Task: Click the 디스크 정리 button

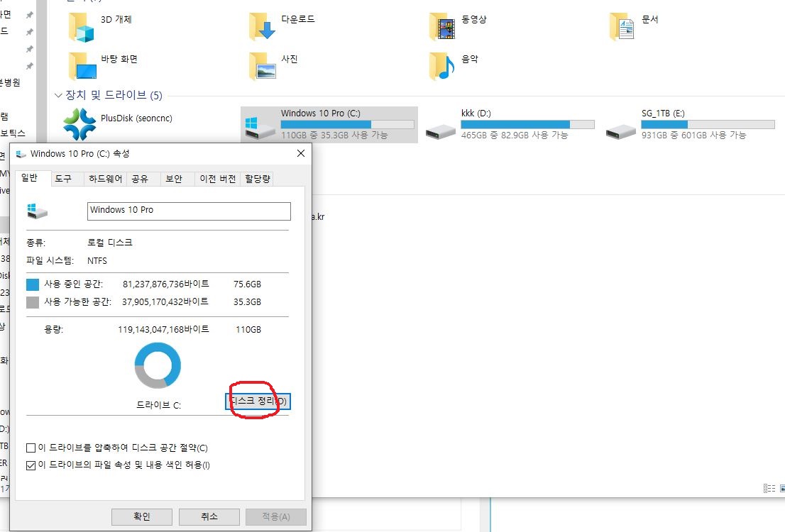Action: coord(258,401)
